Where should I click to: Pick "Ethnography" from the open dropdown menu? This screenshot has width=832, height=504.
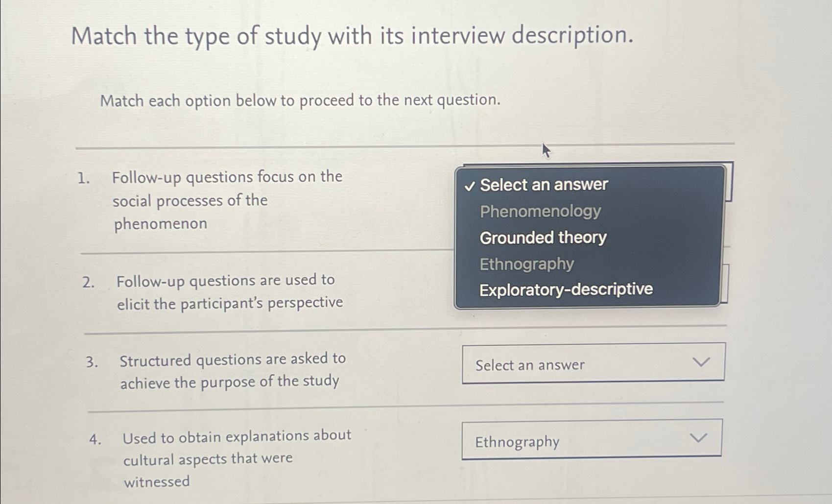pyautogui.click(x=526, y=264)
